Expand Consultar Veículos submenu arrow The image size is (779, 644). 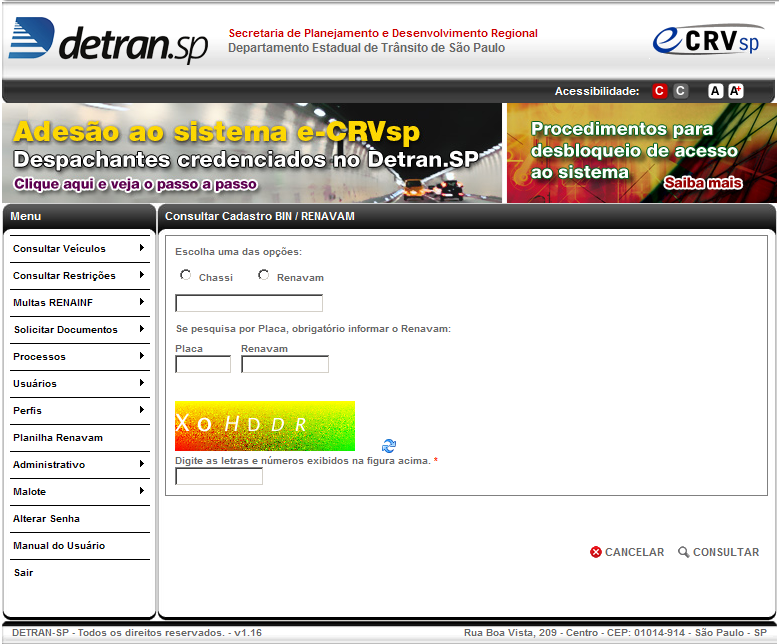click(x=142, y=247)
